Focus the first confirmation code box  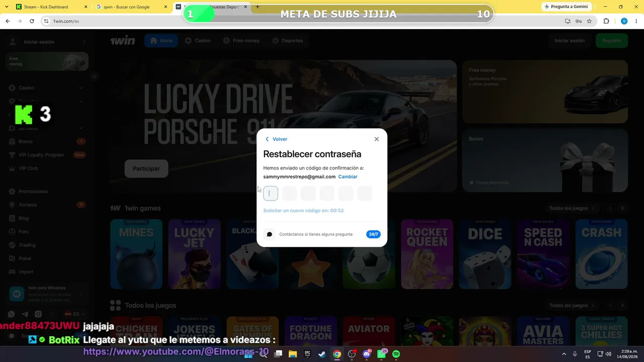point(271,193)
